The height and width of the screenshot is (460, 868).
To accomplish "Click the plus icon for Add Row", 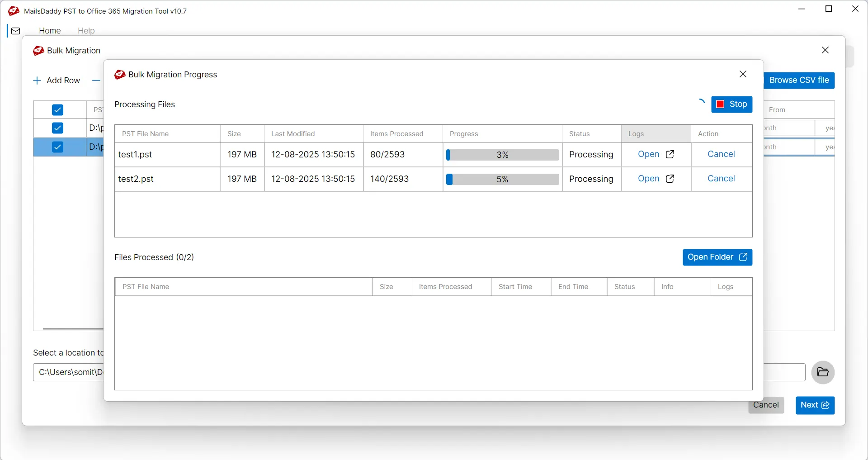I will (37, 81).
